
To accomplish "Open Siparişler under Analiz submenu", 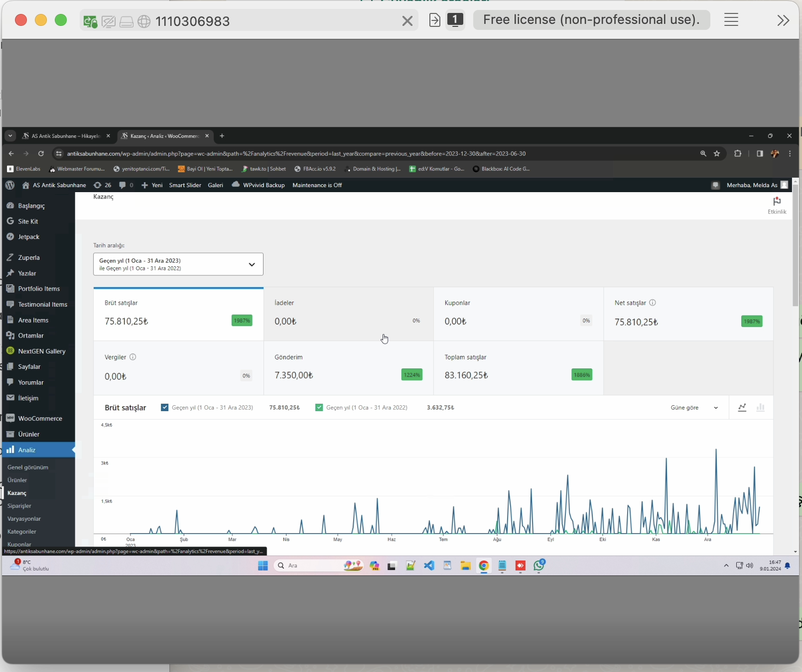I will click(x=19, y=506).
